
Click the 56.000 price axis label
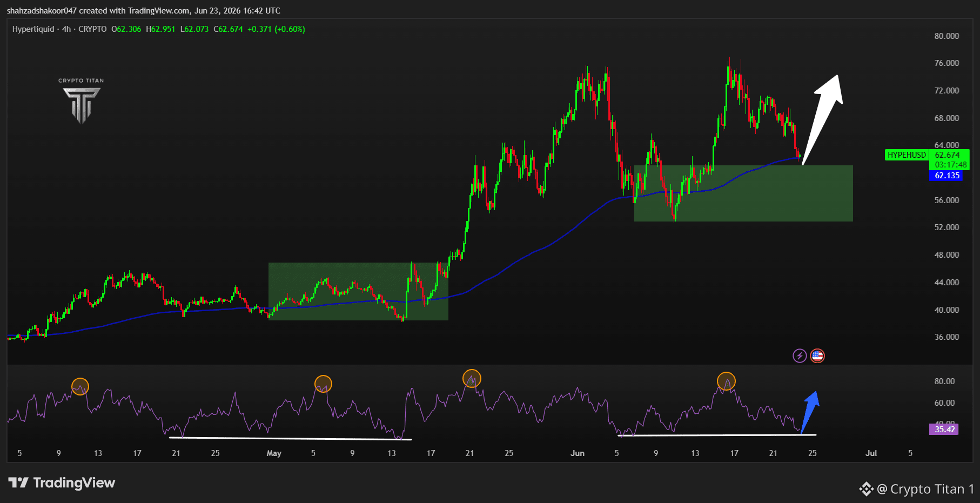(947, 200)
